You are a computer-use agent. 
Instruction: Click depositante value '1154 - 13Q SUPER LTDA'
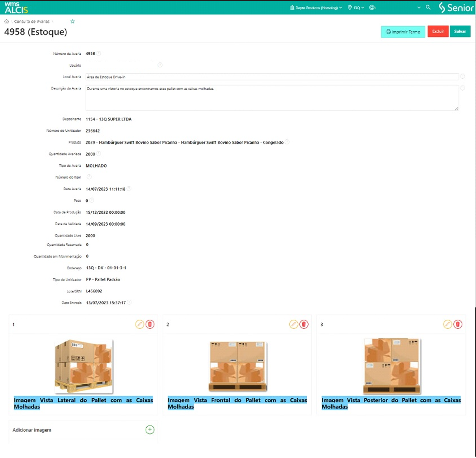coord(108,119)
